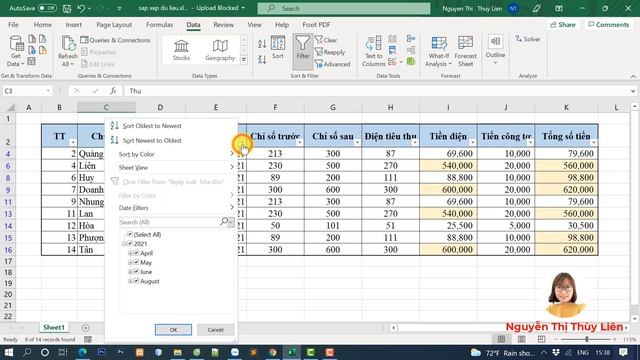Select column header F
The image size is (640, 360).
(x=275, y=107)
